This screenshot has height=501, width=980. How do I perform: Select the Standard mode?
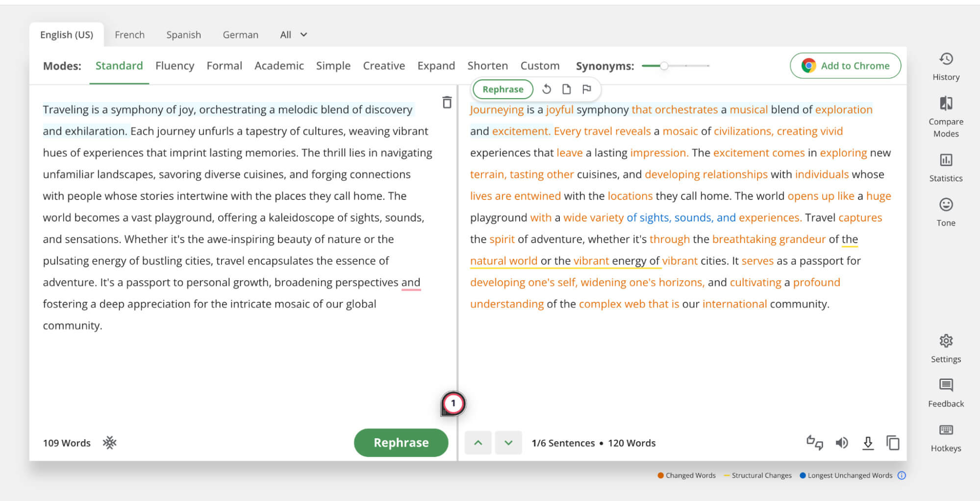[119, 66]
